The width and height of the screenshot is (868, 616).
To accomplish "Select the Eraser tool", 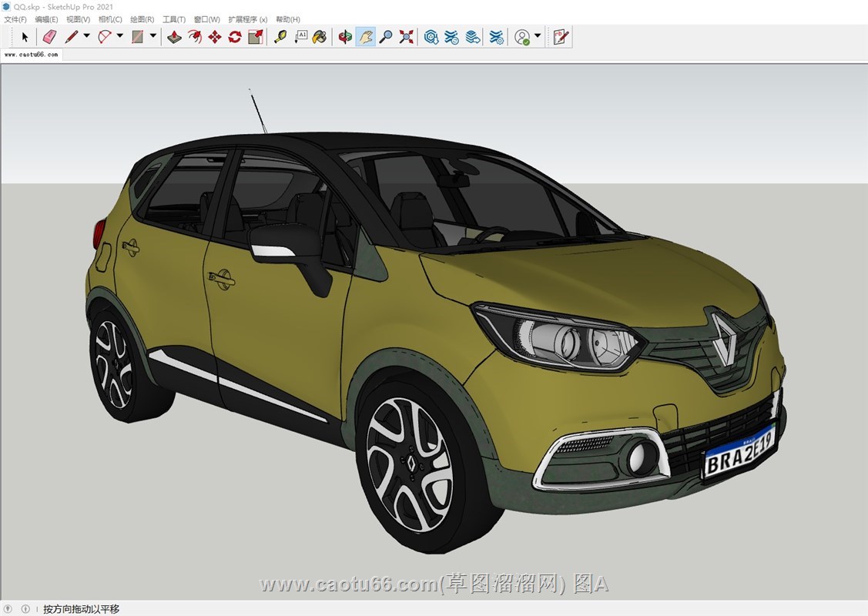I will pos(49,37).
